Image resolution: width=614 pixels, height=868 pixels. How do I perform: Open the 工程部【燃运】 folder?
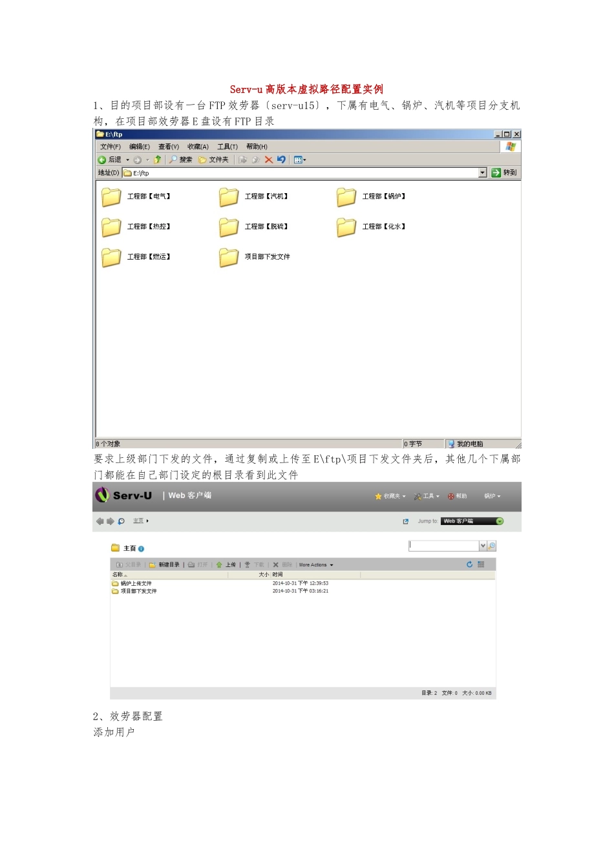[136, 257]
